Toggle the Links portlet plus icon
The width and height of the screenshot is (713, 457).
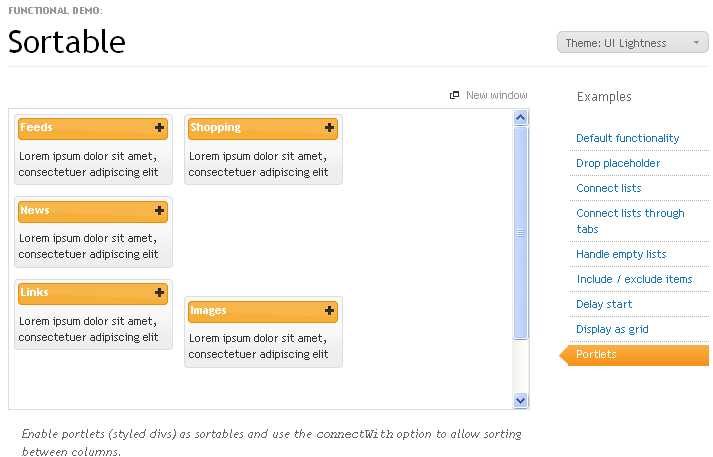(159, 293)
